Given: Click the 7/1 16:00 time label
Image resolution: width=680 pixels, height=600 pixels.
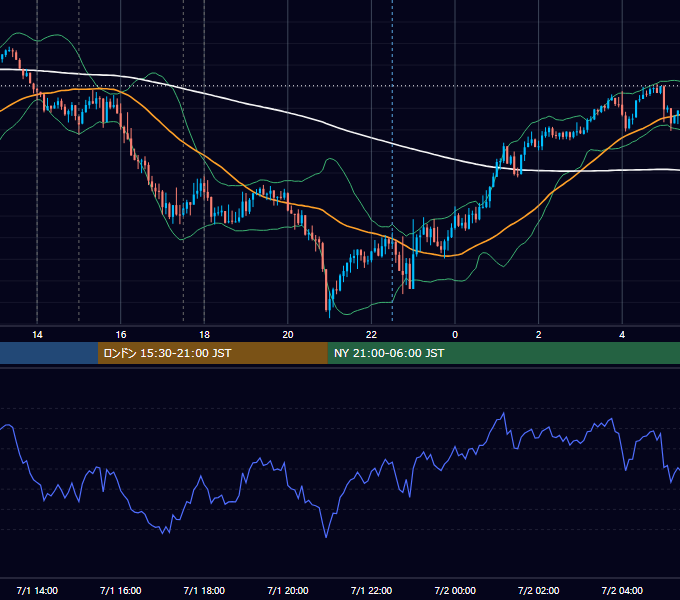Looking at the screenshot, I should click(121, 590).
